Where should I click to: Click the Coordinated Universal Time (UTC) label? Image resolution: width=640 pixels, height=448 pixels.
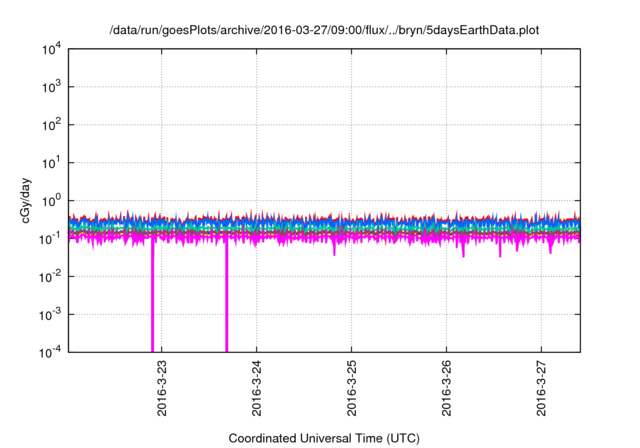coord(324,438)
